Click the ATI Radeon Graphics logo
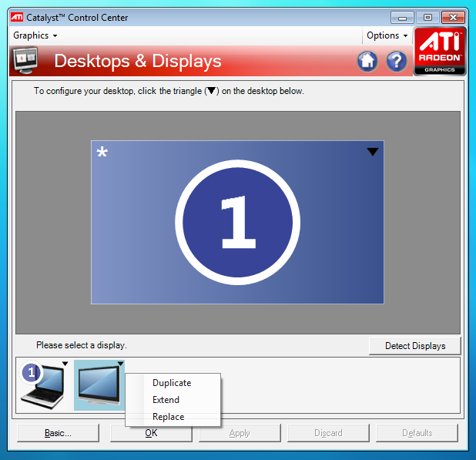Image resolution: width=476 pixels, height=460 pixels. [440, 51]
